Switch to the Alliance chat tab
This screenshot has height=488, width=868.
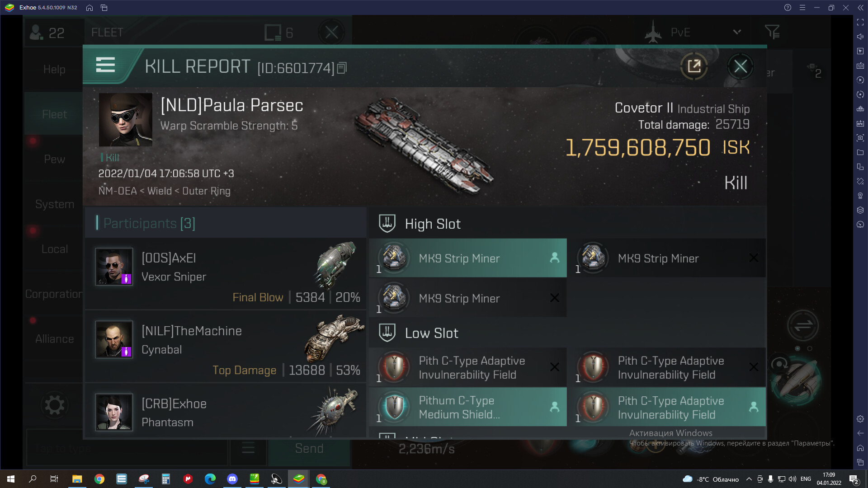tap(54, 339)
